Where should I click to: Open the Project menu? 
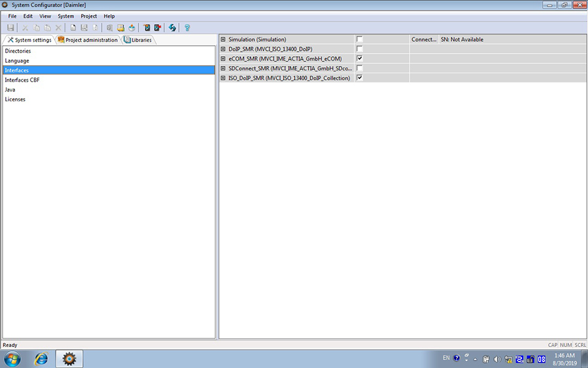[89, 16]
